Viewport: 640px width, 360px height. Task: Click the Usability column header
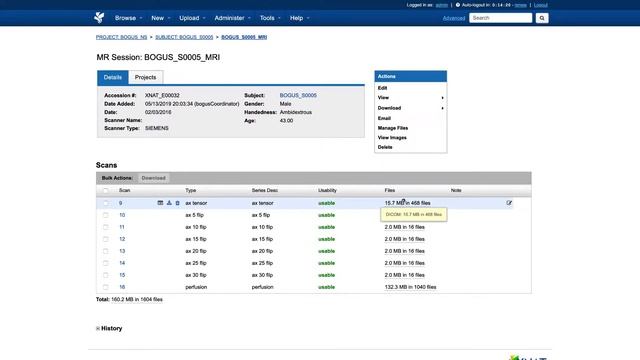[327, 191]
